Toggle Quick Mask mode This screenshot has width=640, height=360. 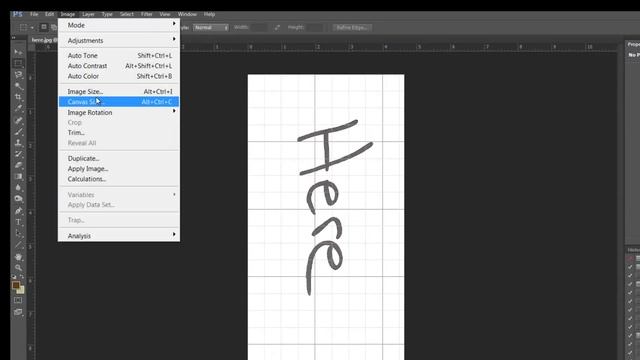pyautogui.click(x=18, y=300)
